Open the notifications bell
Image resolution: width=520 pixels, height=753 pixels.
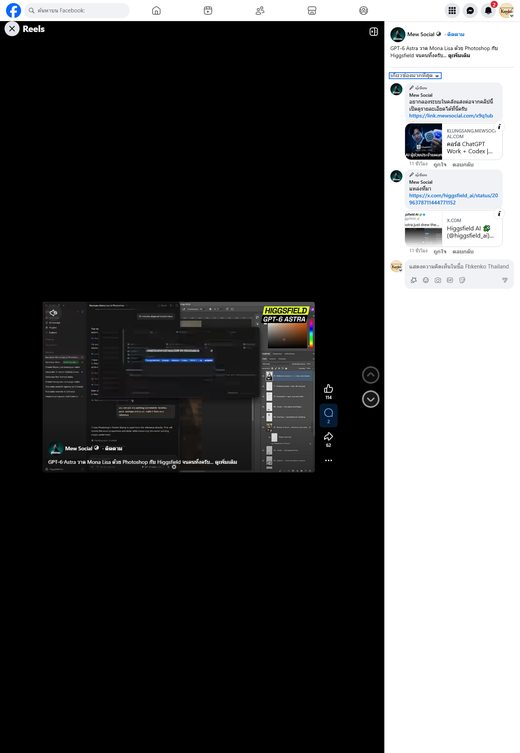(x=488, y=10)
